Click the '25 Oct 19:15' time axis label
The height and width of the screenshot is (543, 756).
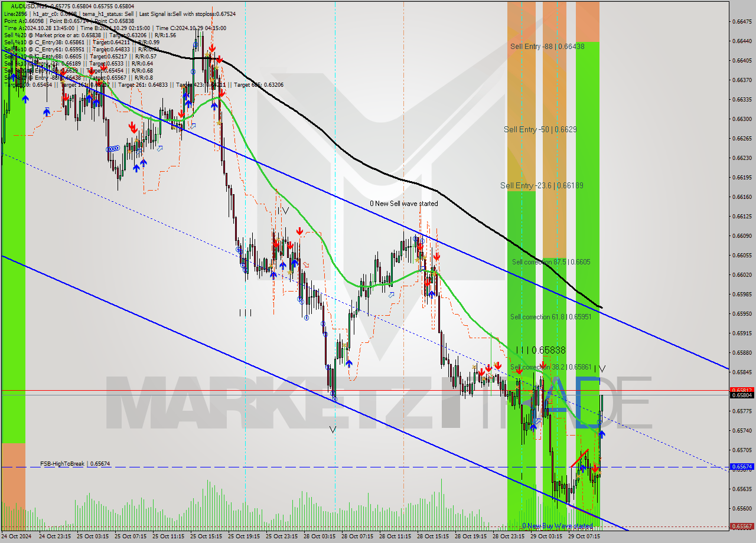tap(244, 537)
